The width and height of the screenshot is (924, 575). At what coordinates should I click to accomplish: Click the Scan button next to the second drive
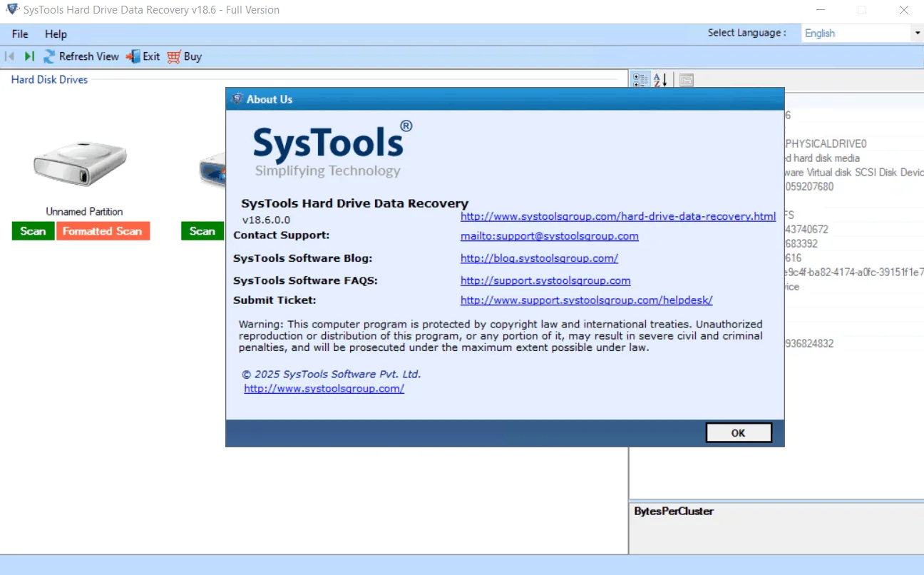tap(202, 231)
